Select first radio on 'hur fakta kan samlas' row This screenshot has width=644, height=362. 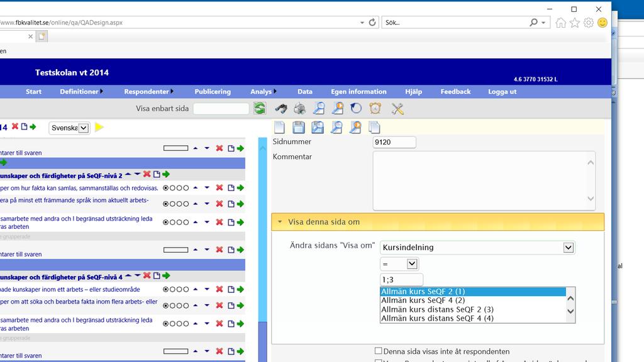[x=166, y=188]
